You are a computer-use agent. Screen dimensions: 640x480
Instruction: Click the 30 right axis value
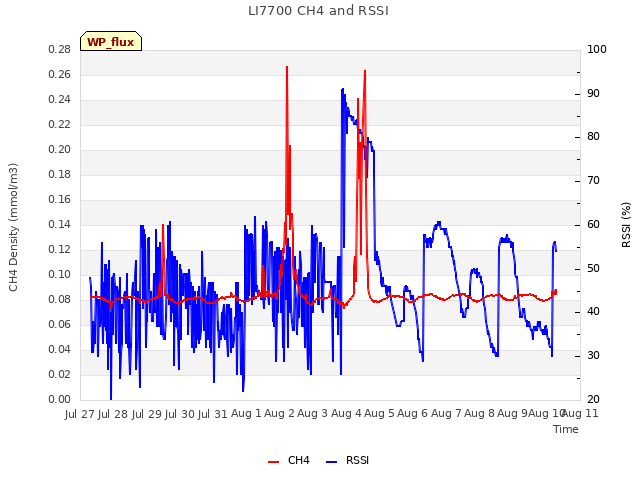tap(593, 356)
